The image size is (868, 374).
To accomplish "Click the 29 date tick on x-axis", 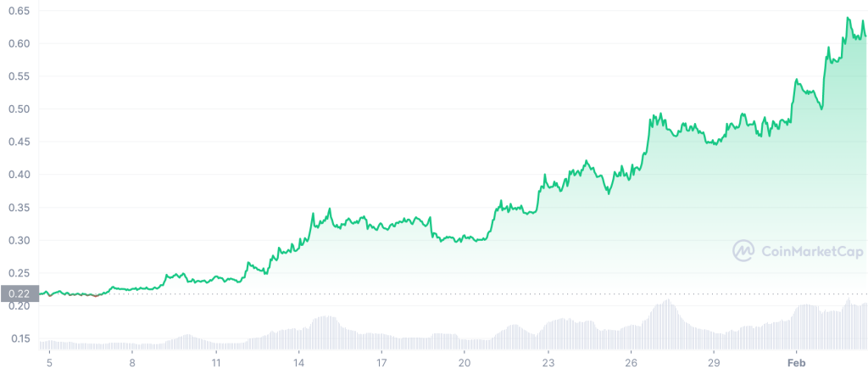I will tap(714, 363).
